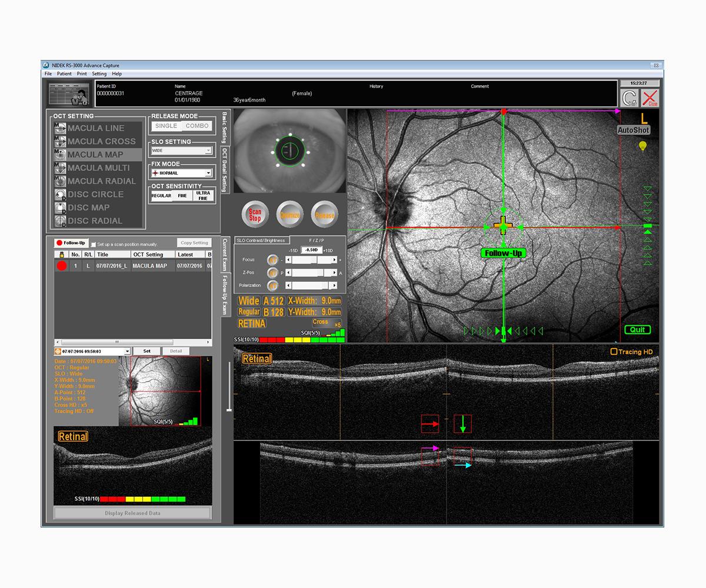Click the Z-Pos slider right arrow
This screenshot has width=706, height=588.
tap(335, 273)
